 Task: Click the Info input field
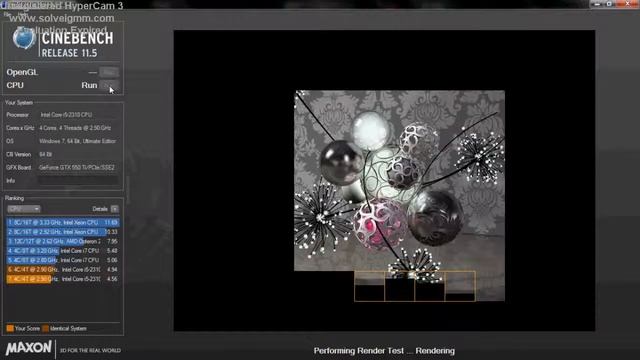(78, 180)
